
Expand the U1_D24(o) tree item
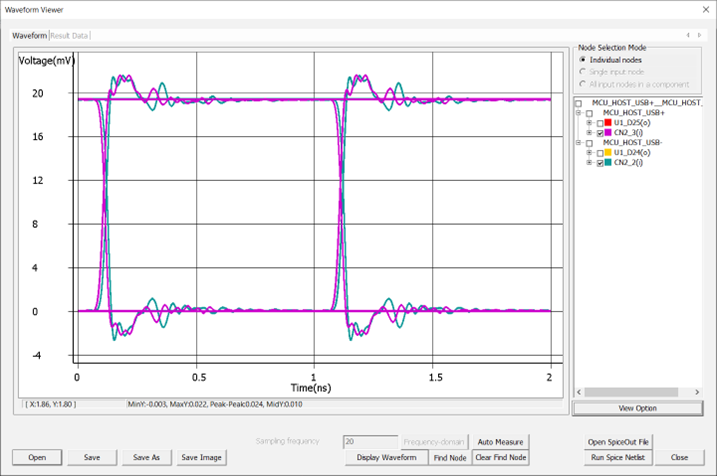click(589, 153)
